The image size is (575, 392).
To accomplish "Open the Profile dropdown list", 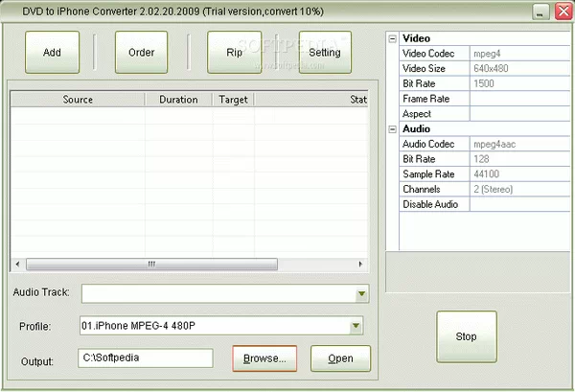I will tap(356, 327).
